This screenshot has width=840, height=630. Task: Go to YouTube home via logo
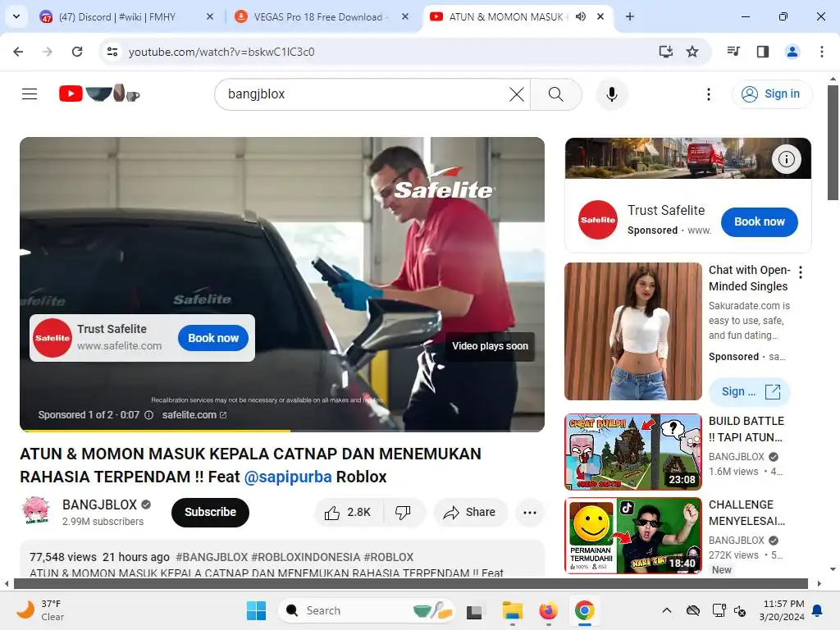click(x=99, y=94)
